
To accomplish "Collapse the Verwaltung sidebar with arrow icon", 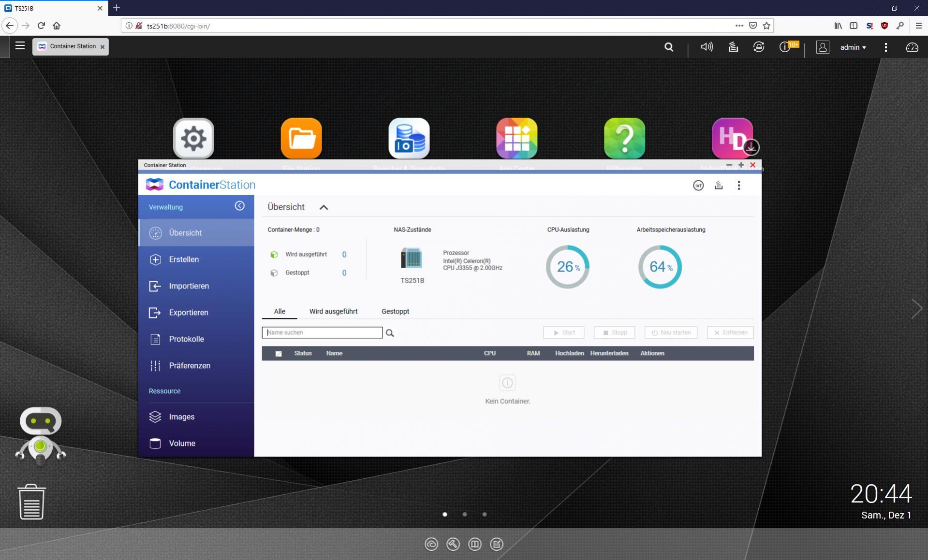I will click(x=240, y=206).
